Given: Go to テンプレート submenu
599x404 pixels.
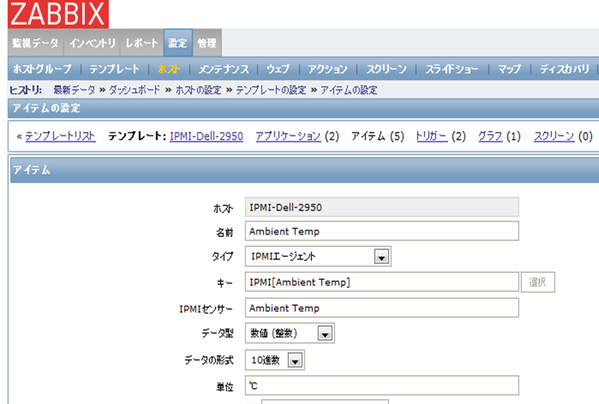Looking at the screenshot, I should [x=114, y=69].
